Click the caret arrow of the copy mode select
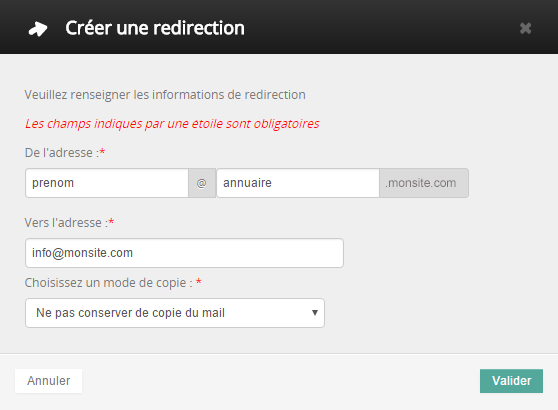The width and height of the screenshot is (558, 410). (x=315, y=312)
